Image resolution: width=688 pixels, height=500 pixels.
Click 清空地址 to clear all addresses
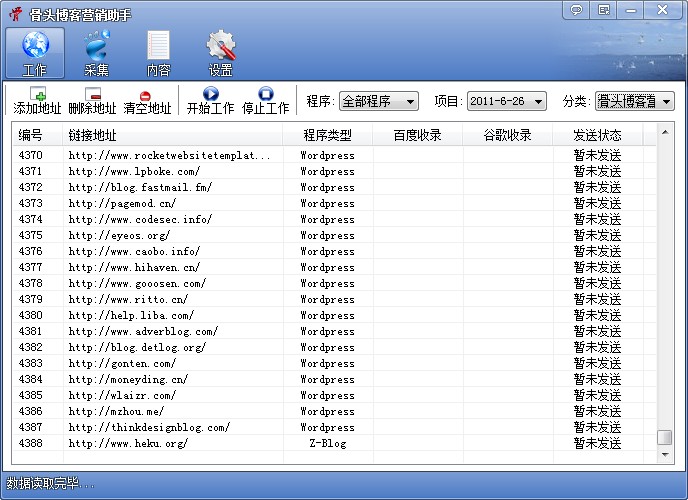(147, 101)
